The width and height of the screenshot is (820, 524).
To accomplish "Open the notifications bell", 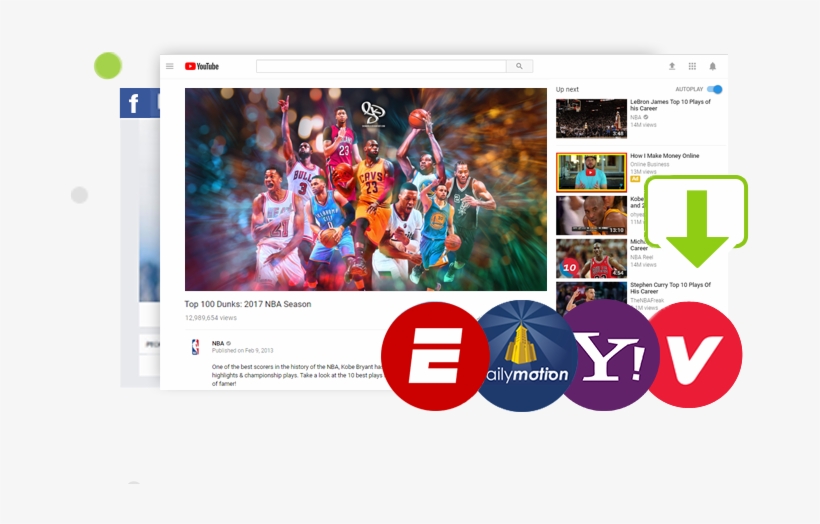I will point(712,66).
